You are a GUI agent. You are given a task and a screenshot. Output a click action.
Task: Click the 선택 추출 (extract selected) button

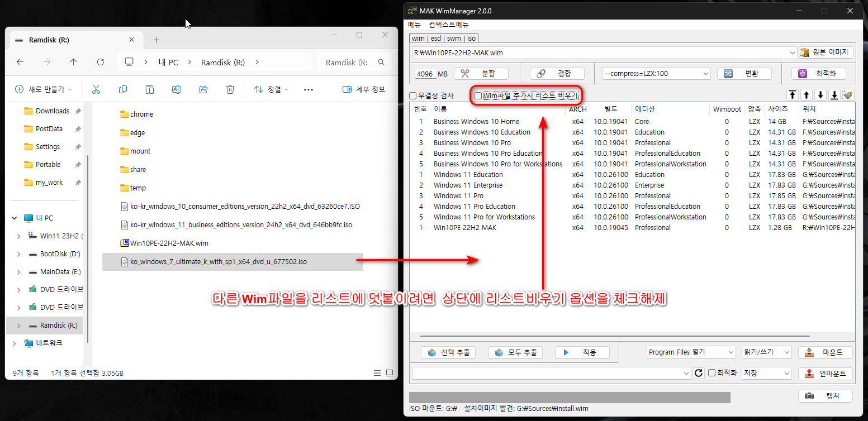448,352
